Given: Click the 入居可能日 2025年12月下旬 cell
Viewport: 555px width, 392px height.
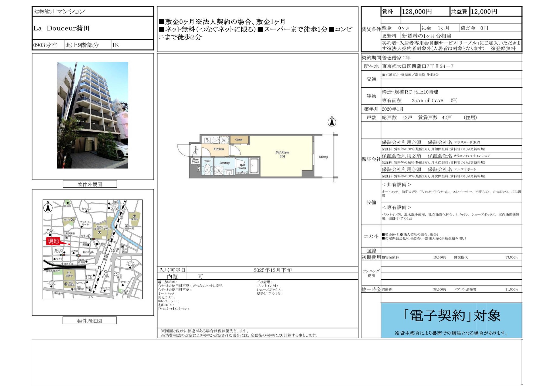Looking at the screenshot, I should pyautogui.click(x=272, y=270).
